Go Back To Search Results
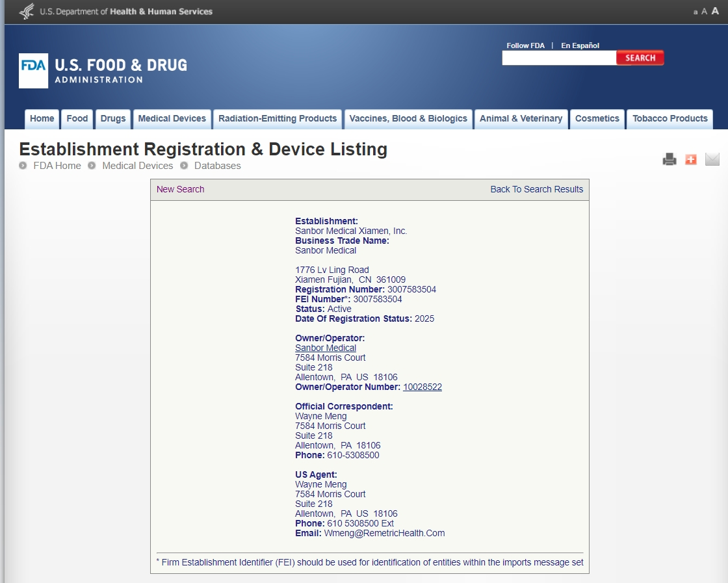 point(537,189)
